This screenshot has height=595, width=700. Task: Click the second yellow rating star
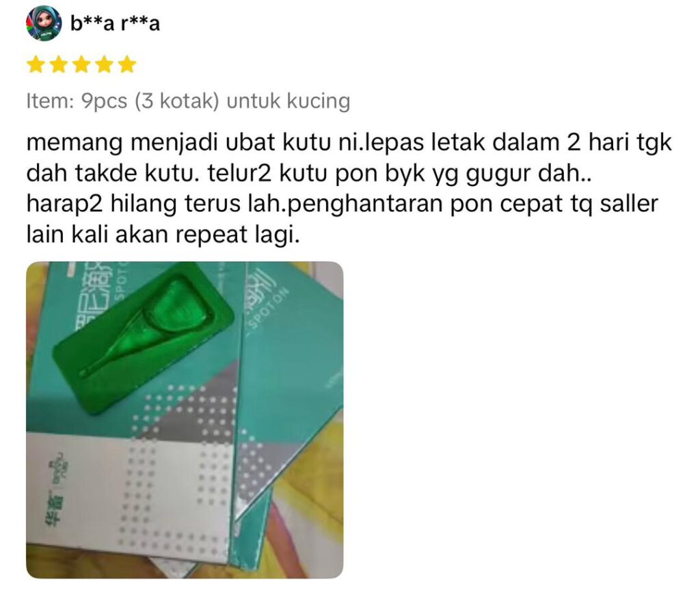click(59, 65)
